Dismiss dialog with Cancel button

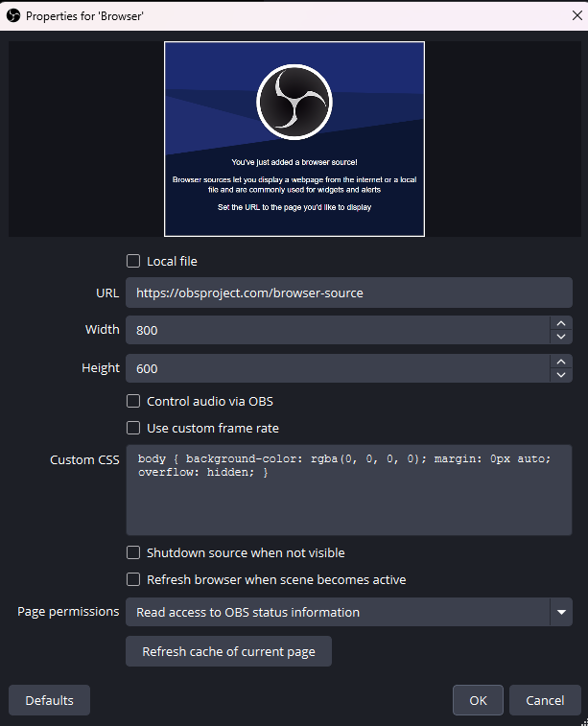pos(545,700)
